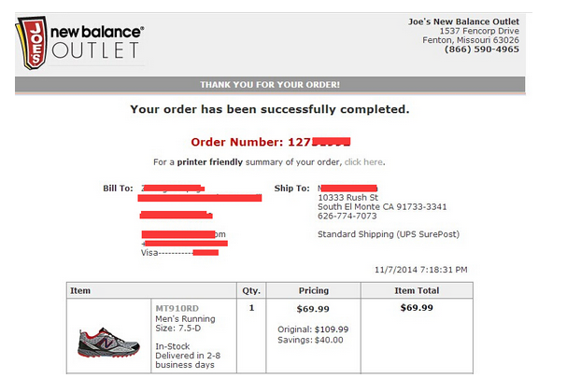
Task: Click the Original $109.99 price text
Action: 313,329
